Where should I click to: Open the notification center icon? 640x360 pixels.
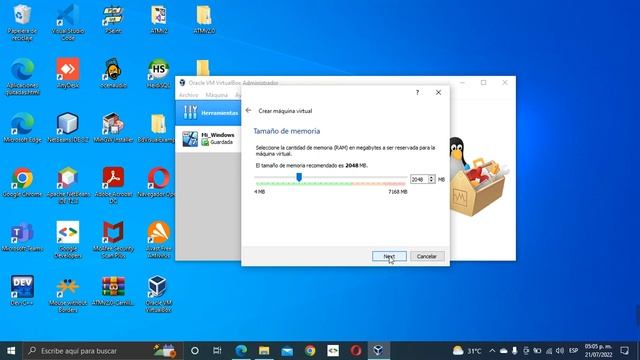pyautogui.click(x=624, y=351)
